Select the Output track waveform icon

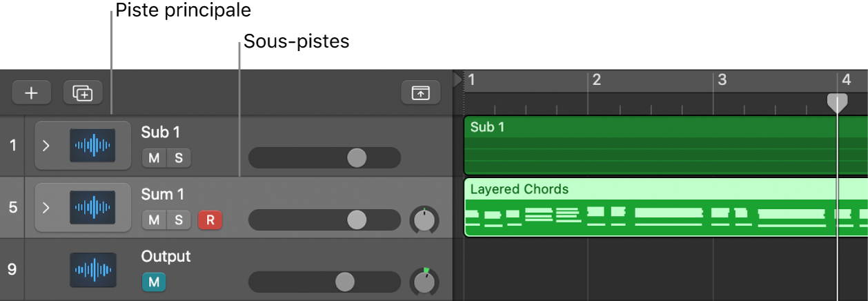pos(92,270)
